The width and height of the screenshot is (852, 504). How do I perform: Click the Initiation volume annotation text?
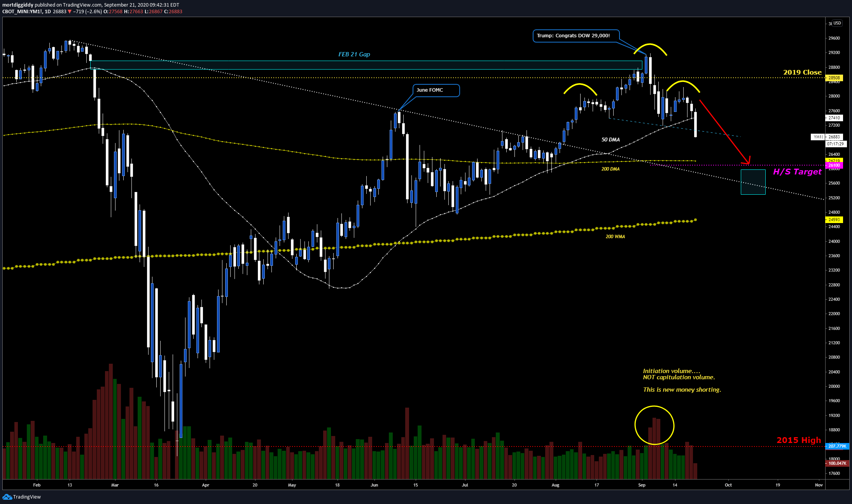click(679, 374)
